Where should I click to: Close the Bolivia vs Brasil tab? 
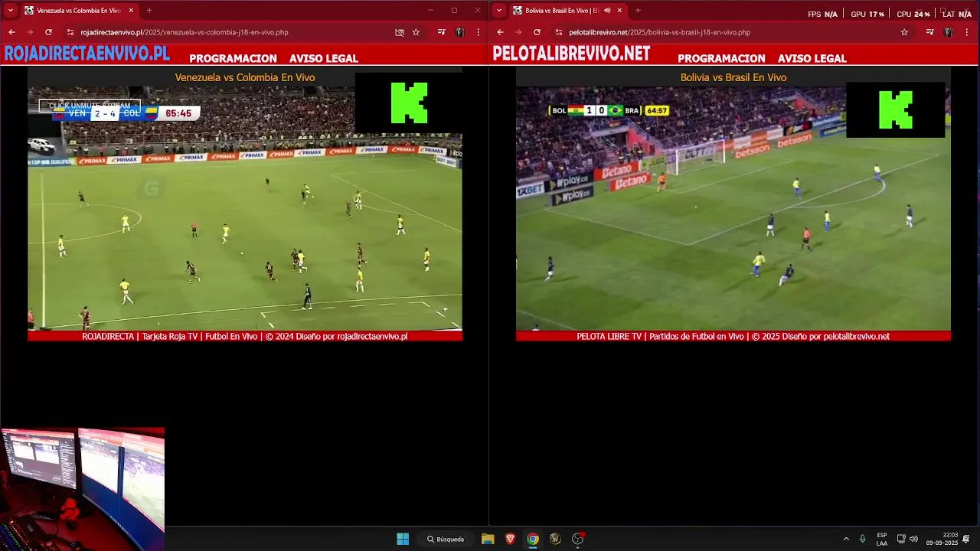click(619, 11)
